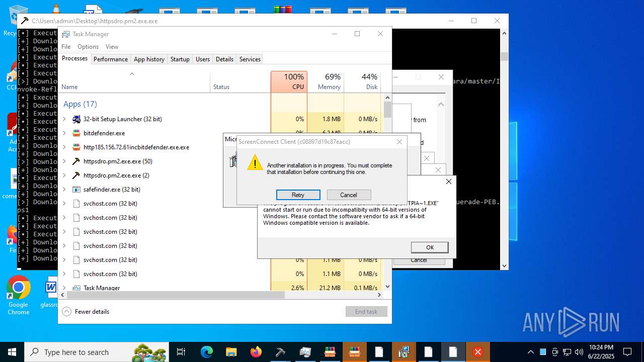Sort processes by Disk column
The image size is (644, 362).
coord(362,82)
